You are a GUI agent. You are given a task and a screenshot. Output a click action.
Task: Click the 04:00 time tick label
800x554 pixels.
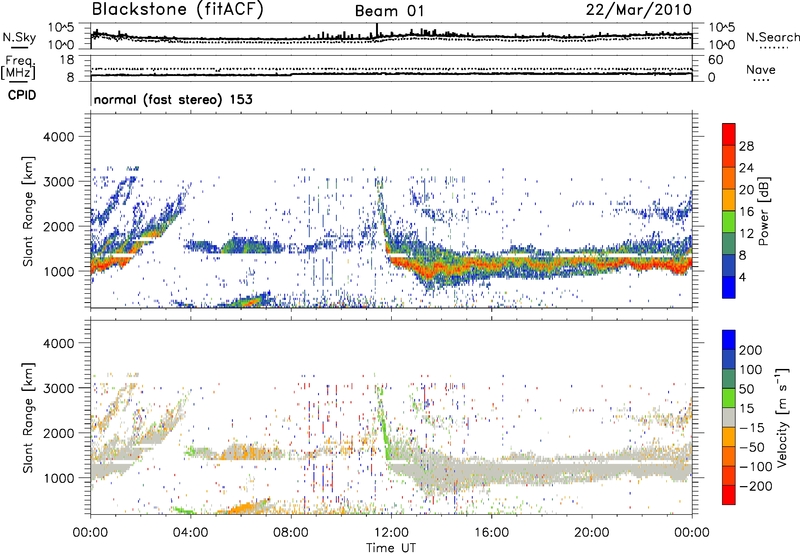pyautogui.click(x=190, y=533)
